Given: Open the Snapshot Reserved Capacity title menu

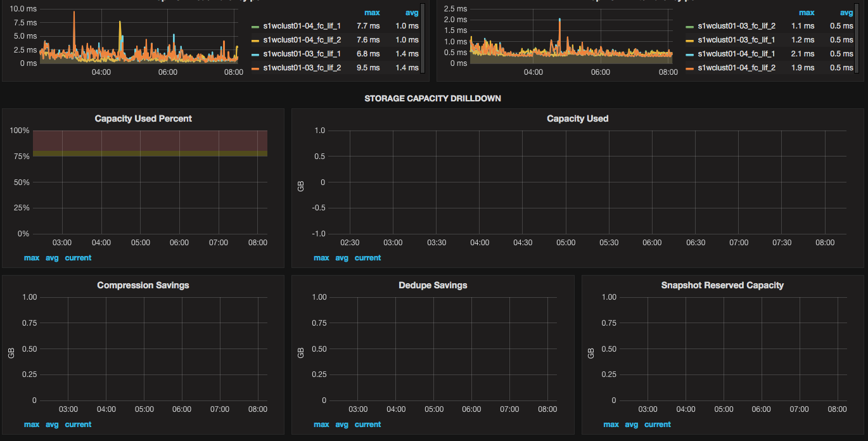Looking at the screenshot, I should coord(722,285).
